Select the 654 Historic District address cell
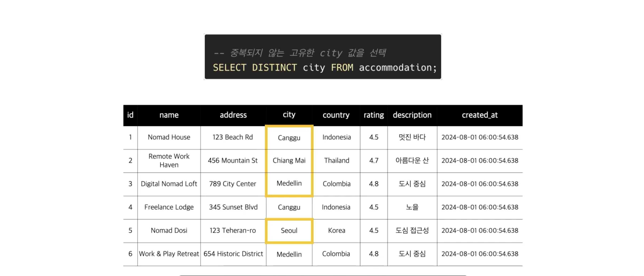The height and width of the screenshot is (276, 644). point(233,254)
